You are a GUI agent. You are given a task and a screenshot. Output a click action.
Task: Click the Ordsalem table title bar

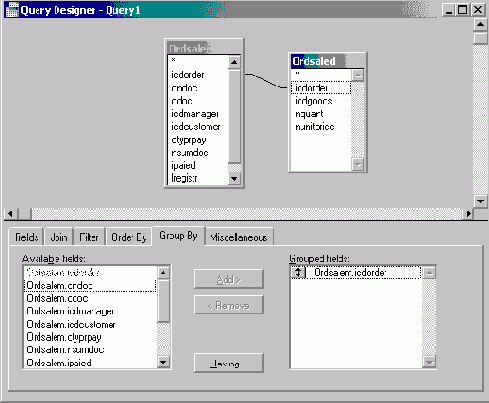[x=204, y=48]
